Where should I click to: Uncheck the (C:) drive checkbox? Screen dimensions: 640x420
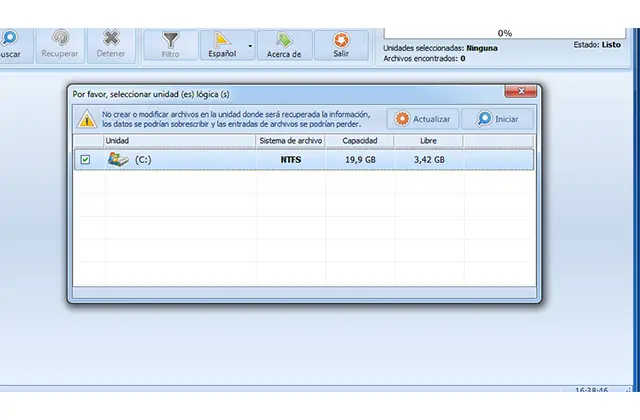tap(85, 159)
